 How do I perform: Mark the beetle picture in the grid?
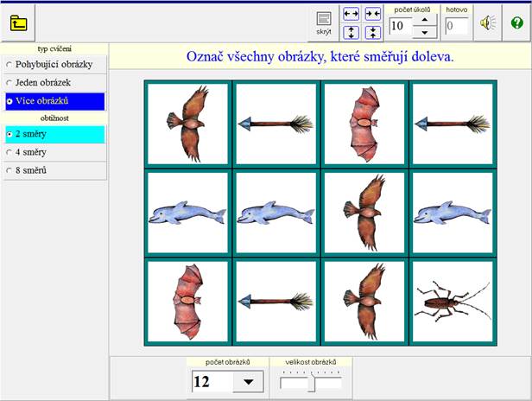pyautogui.click(x=453, y=302)
